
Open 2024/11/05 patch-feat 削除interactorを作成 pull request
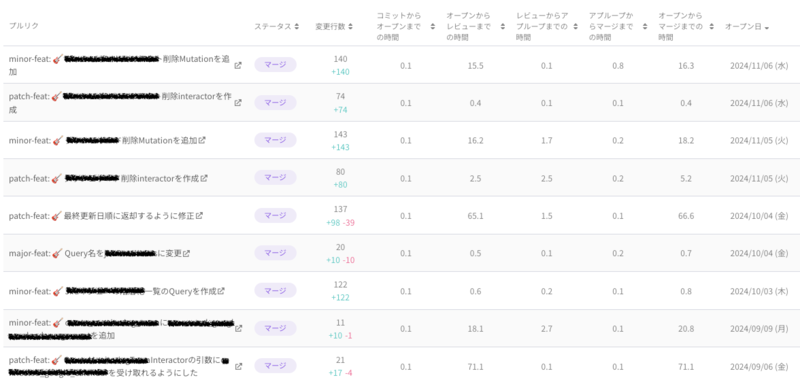tap(104, 178)
